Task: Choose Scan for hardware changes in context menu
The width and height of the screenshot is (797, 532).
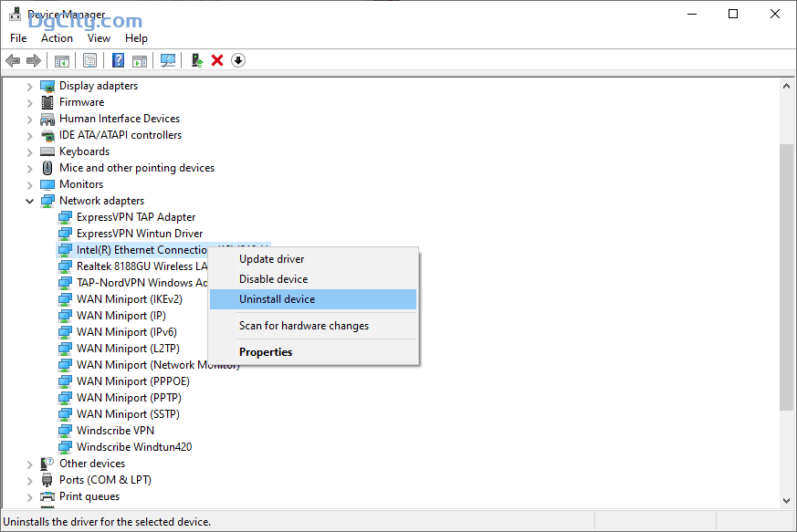Action: click(x=313, y=326)
